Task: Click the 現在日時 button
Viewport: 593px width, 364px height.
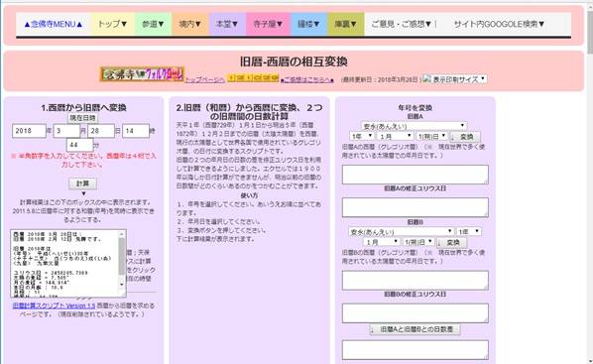Action: tap(83, 118)
